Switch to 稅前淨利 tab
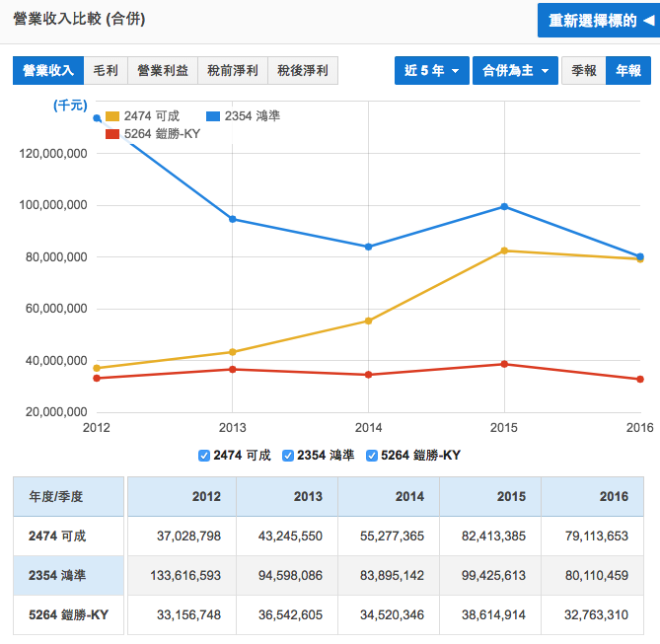This screenshot has width=660, height=644. pos(233,70)
